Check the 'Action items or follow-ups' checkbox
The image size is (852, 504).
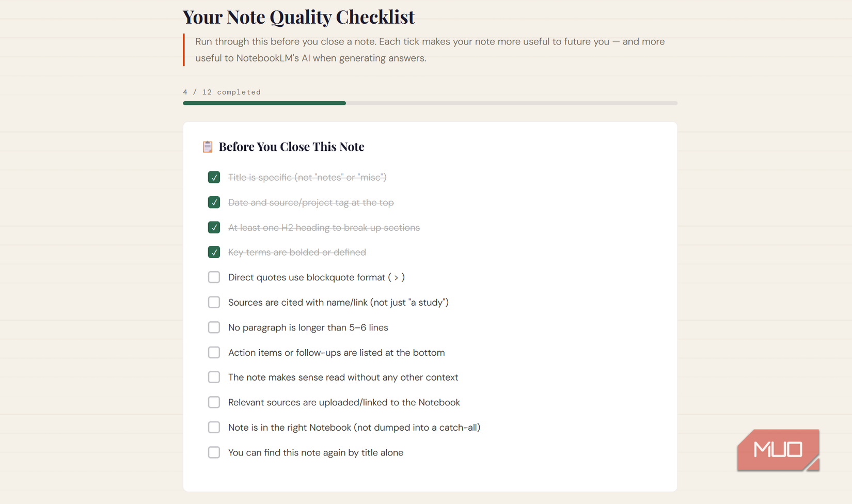click(214, 353)
